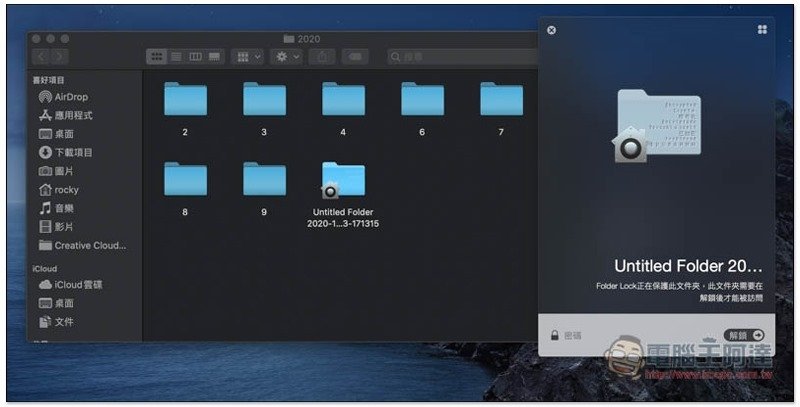This screenshot has height=407, width=800.
Task: Select iCloud 雲碟 in the sidebar
Action: (78, 285)
